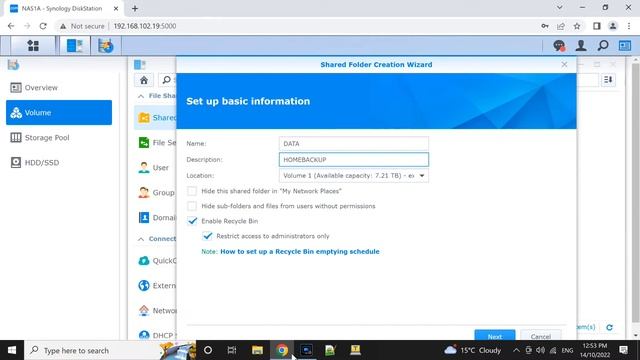Open the tab search chevron
The image size is (640, 360).
pyautogui.click(x=560, y=7)
